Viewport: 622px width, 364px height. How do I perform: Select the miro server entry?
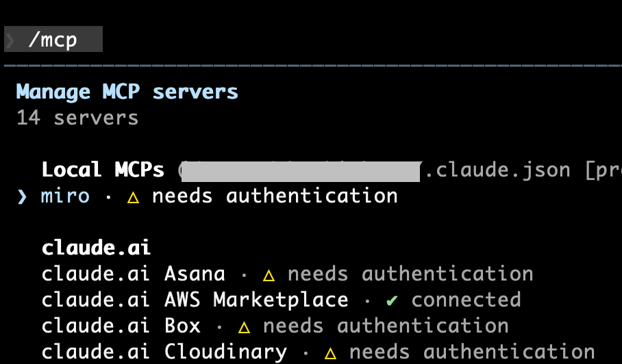click(65, 196)
